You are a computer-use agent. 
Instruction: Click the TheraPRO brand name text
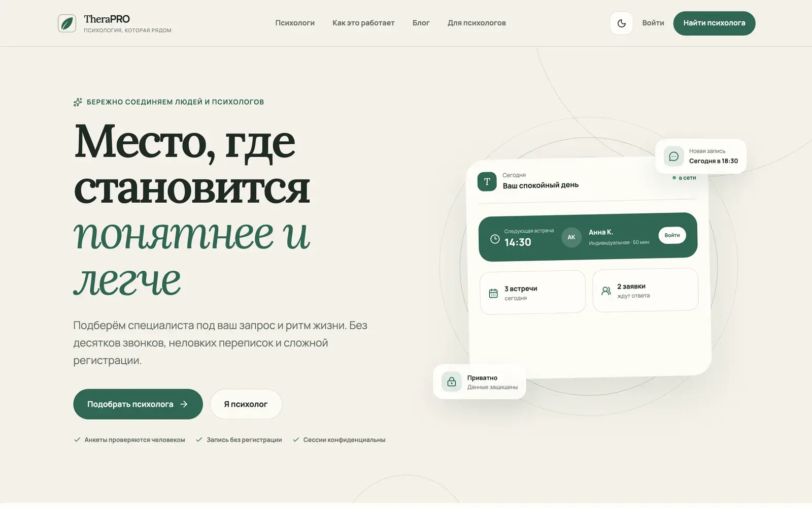107,19
